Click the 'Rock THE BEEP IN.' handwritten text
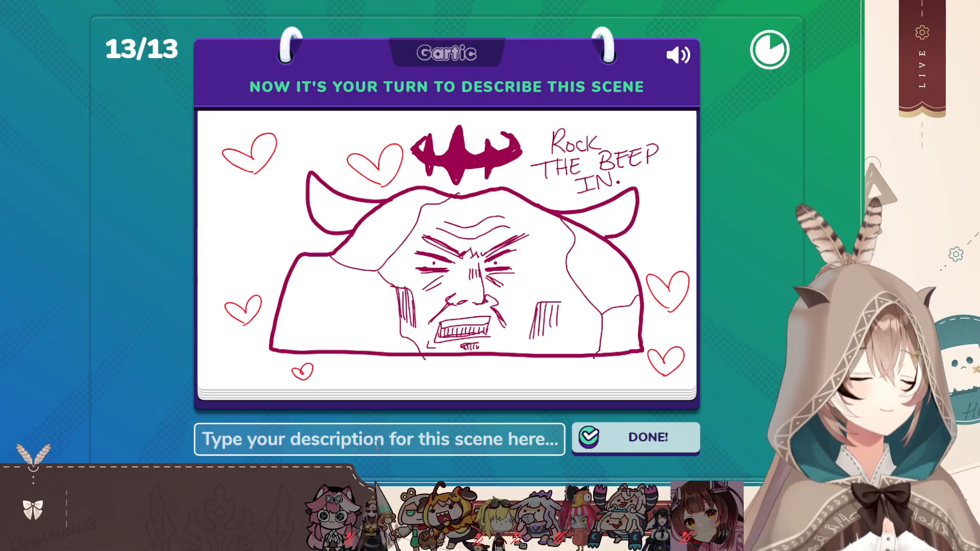This screenshot has height=551, width=980. coord(595,161)
